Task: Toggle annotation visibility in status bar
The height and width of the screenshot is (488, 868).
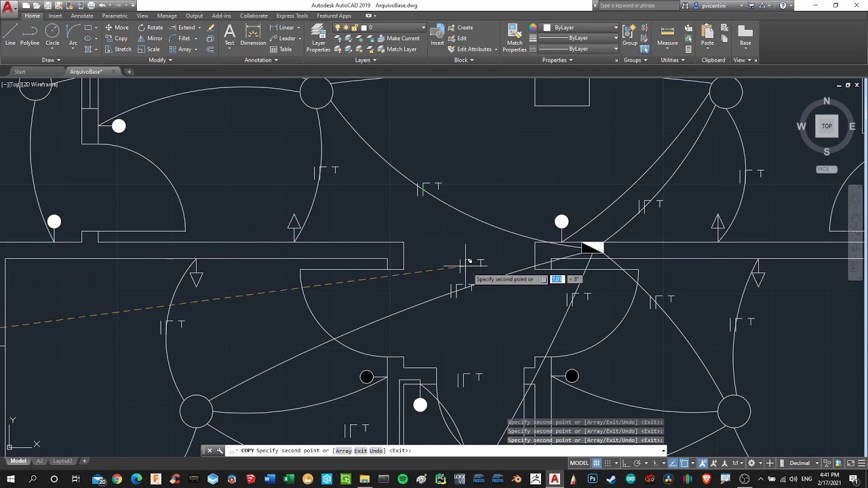Action: 703,463
